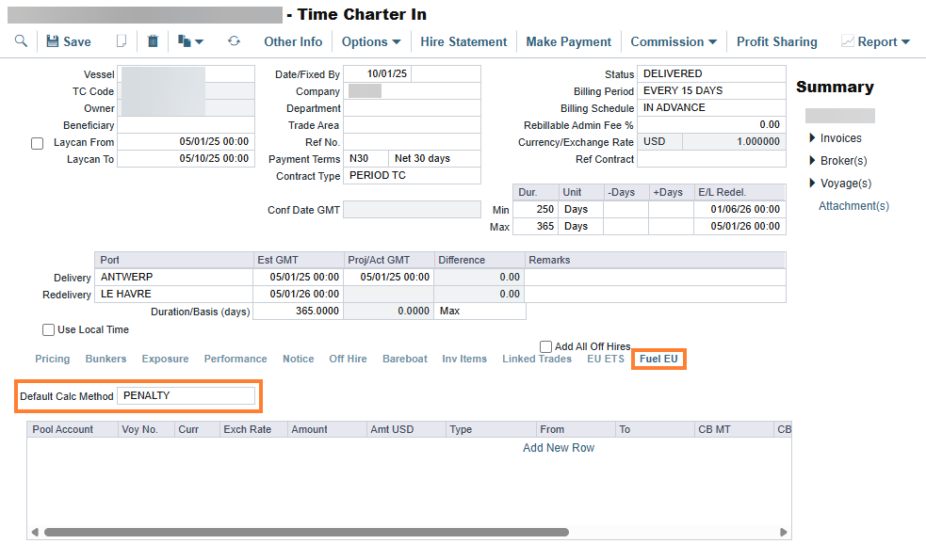This screenshot has width=926, height=560.
Task: Click Billing Period EVERY 15 DAYS field
Action: pyautogui.click(x=711, y=91)
